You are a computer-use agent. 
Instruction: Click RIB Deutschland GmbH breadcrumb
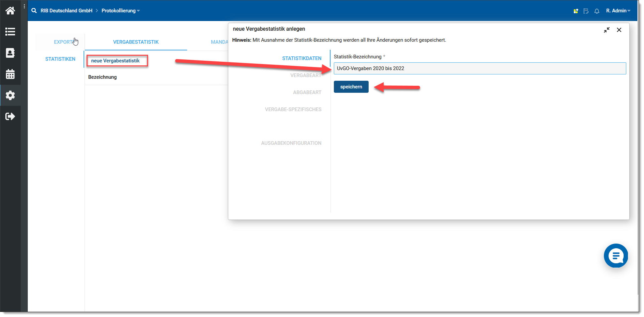[67, 11]
